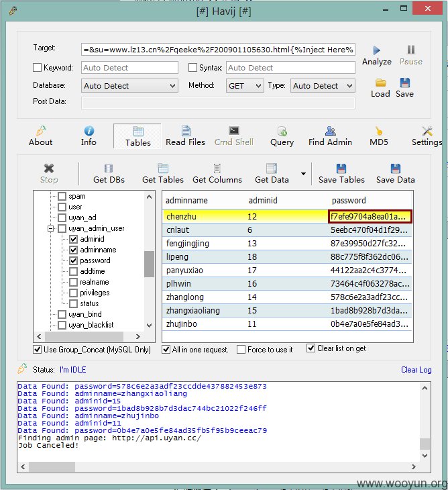Image resolution: width=448 pixels, height=490 pixels.
Task: Click the adminname column header
Action: 186,200
